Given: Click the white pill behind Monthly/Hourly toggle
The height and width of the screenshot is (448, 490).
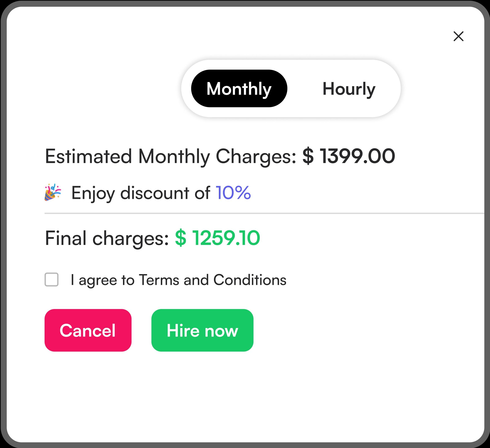Looking at the screenshot, I should [x=291, y=89].
